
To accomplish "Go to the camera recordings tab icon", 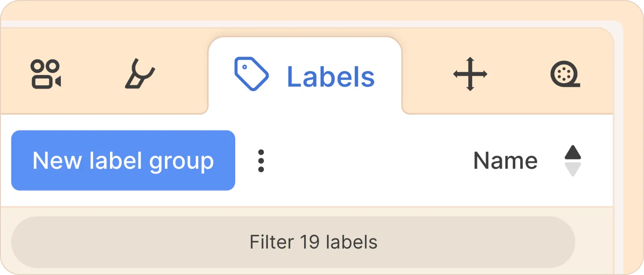I will pos(46,74).
